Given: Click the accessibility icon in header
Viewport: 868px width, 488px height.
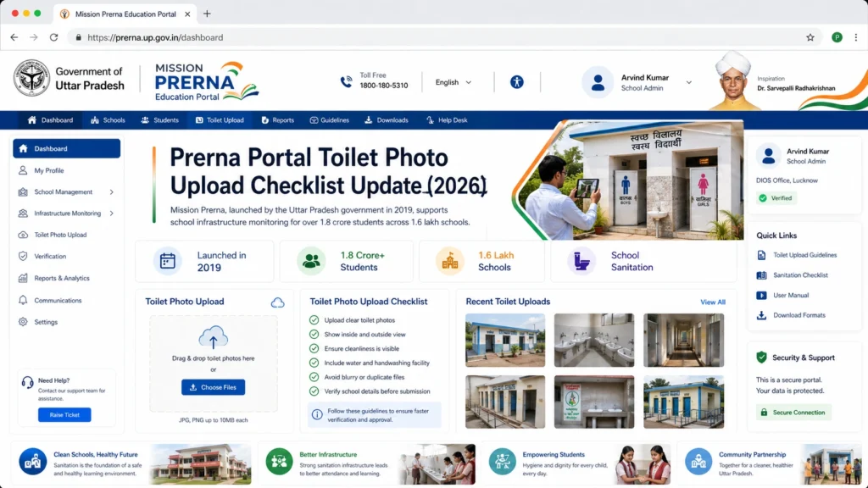Looking at the screenshot, I should tap(516, 82).
